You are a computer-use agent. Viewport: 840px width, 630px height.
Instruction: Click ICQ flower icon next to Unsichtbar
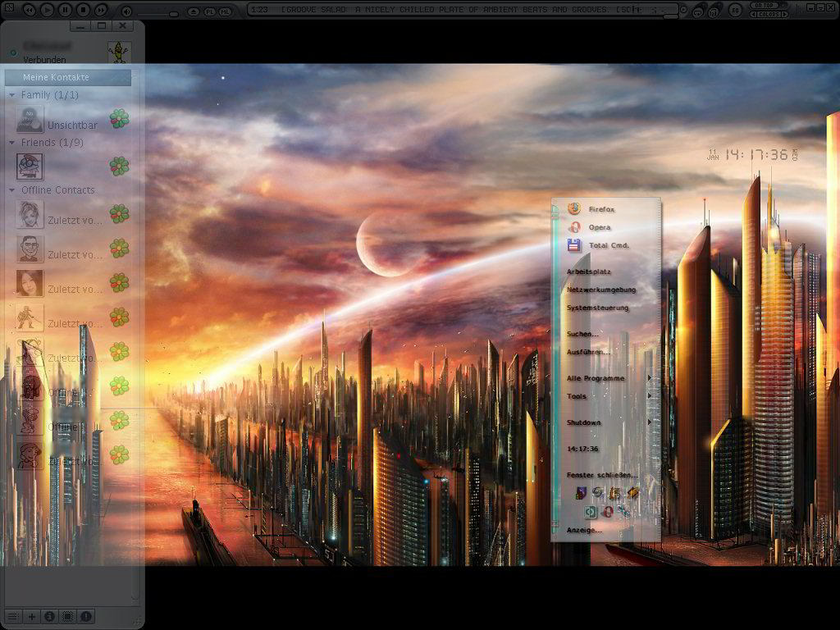pos(120,118)
